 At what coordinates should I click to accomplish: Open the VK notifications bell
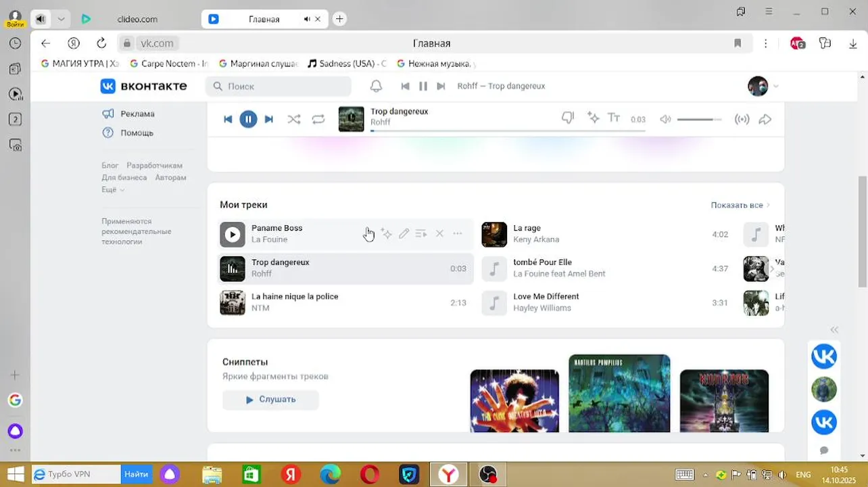(x=376, y=86)
